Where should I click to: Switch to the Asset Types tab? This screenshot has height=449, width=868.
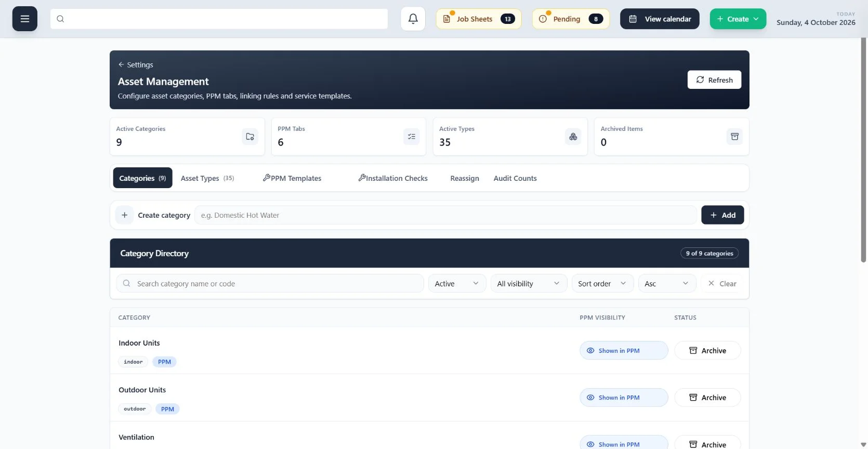click(x=207, y=178)
